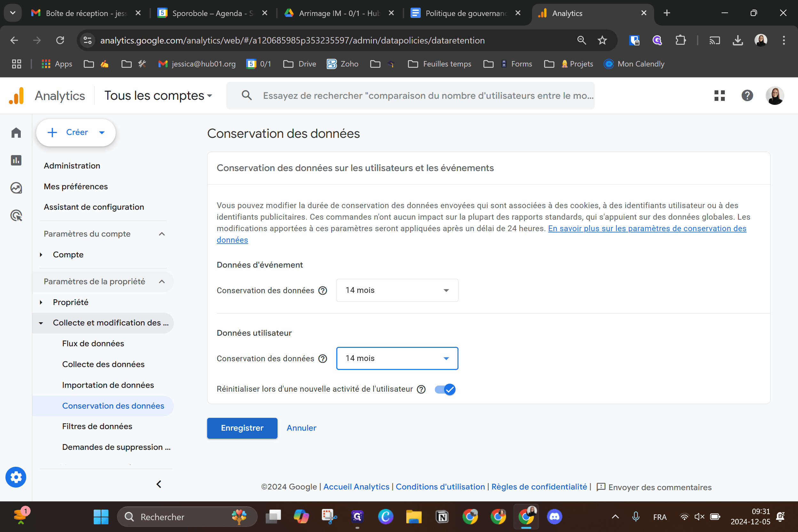Click the Windows Start button
Image resolution: width=798 pixels, height=532 pixels.
pyautogui.click(x=101, y=517)
